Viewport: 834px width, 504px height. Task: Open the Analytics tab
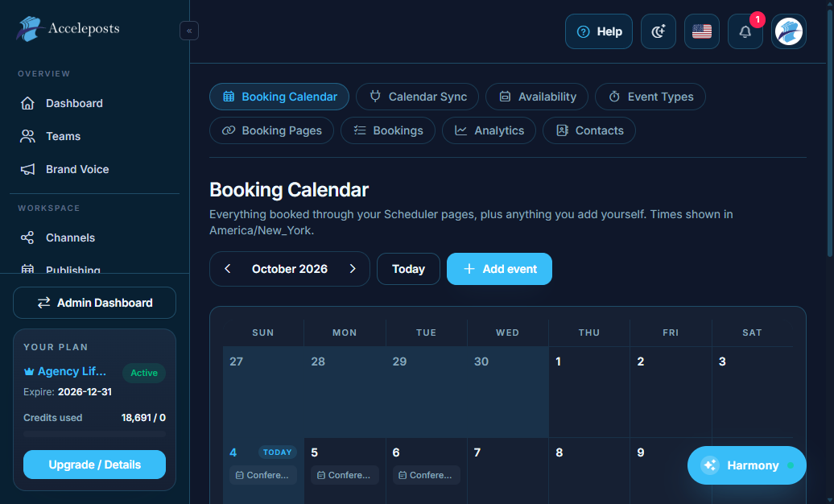[x=489, y=130]
